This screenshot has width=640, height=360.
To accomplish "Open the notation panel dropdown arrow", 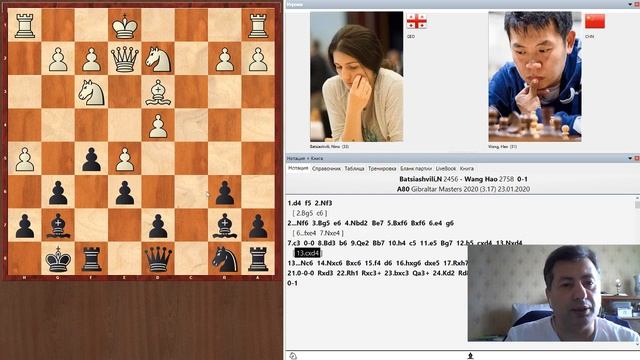I will point(630,158).
